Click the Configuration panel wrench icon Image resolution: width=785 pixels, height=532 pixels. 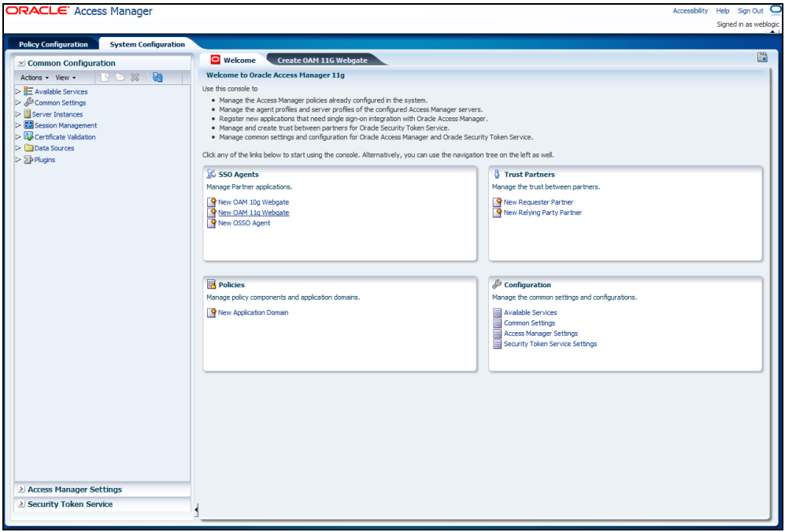coord(497,284)
